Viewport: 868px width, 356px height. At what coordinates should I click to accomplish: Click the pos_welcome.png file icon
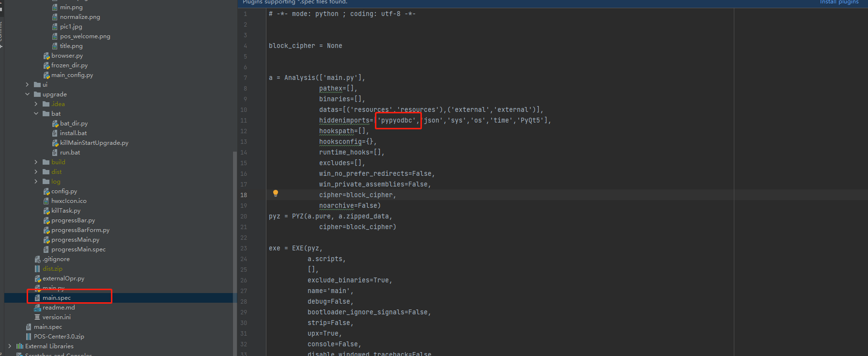(55, 36)
